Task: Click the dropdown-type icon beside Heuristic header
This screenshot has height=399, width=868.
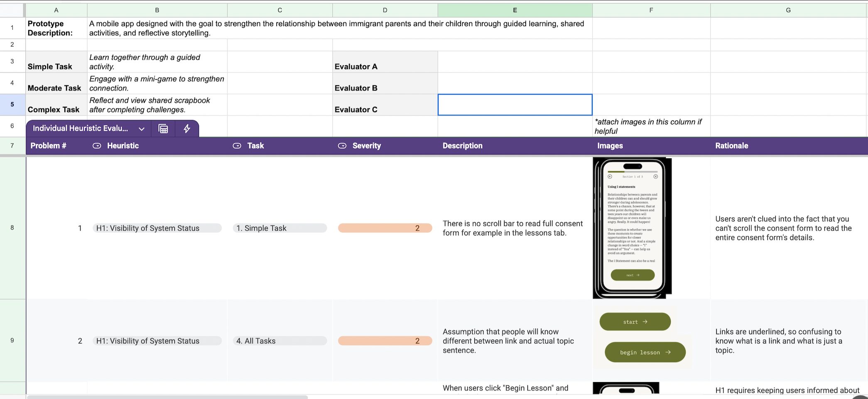Action: pyautogui.click(x=97, y=146)
